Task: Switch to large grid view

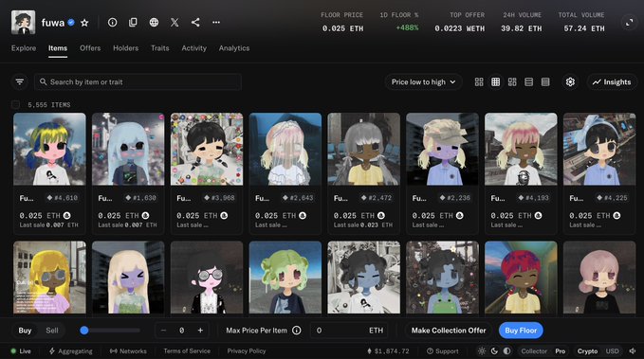Action: click(479, 82)
